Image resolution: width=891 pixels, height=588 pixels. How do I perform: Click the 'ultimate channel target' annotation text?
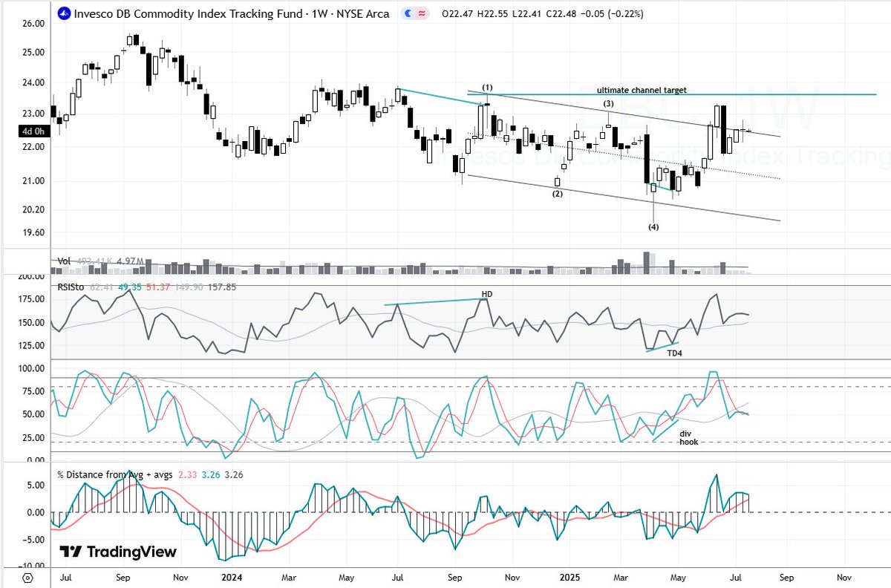[643, 90]
